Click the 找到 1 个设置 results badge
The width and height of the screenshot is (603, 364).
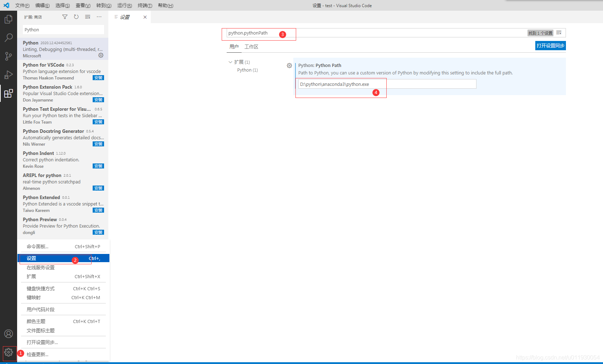(x=540, y=33)
